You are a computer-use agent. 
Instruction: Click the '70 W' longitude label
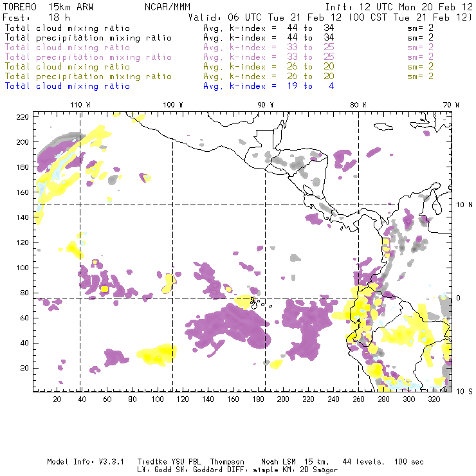coord(451,105)
